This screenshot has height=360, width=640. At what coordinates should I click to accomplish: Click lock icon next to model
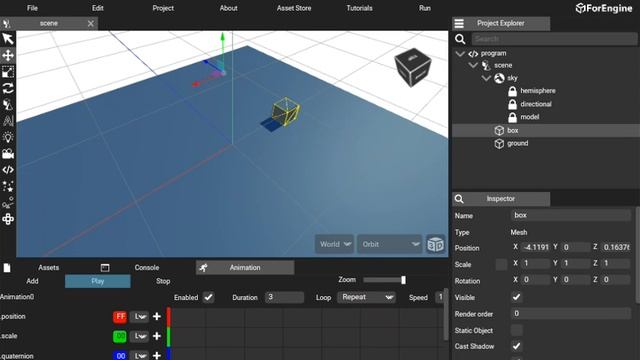pyautogui.click(x=512, y=117)
